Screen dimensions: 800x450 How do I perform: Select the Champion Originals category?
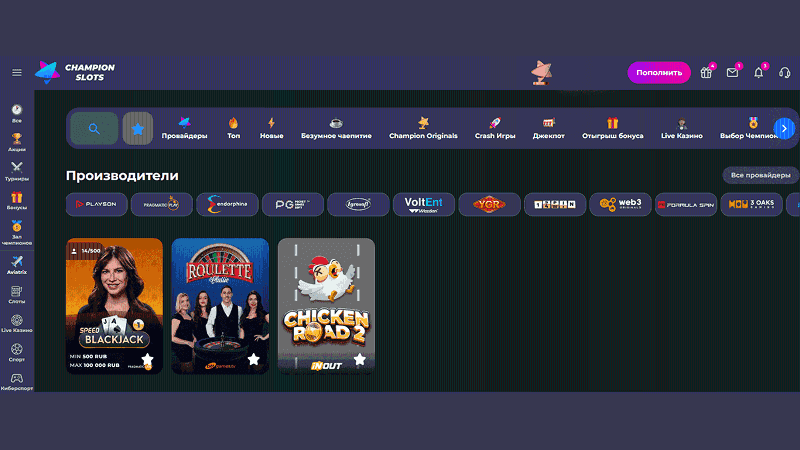point(423,128)
